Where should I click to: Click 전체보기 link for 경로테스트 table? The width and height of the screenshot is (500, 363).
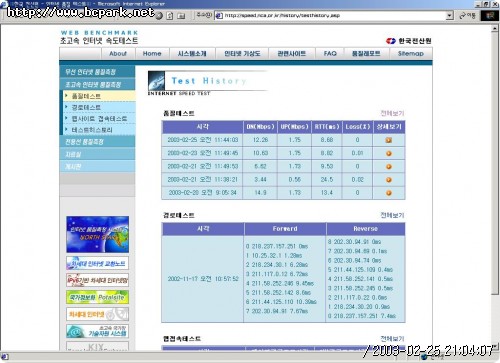pos(392,215)
